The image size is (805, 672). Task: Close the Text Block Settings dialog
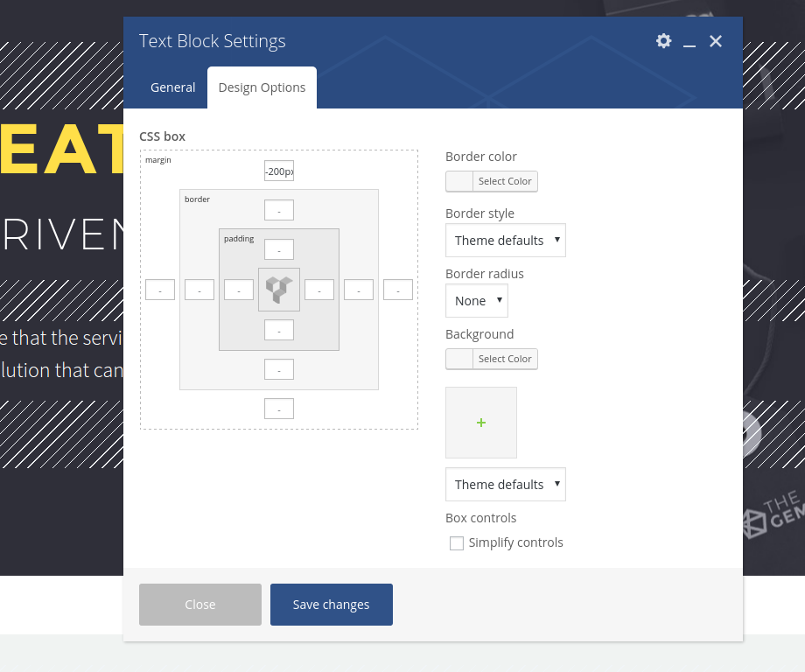point(716,41)
